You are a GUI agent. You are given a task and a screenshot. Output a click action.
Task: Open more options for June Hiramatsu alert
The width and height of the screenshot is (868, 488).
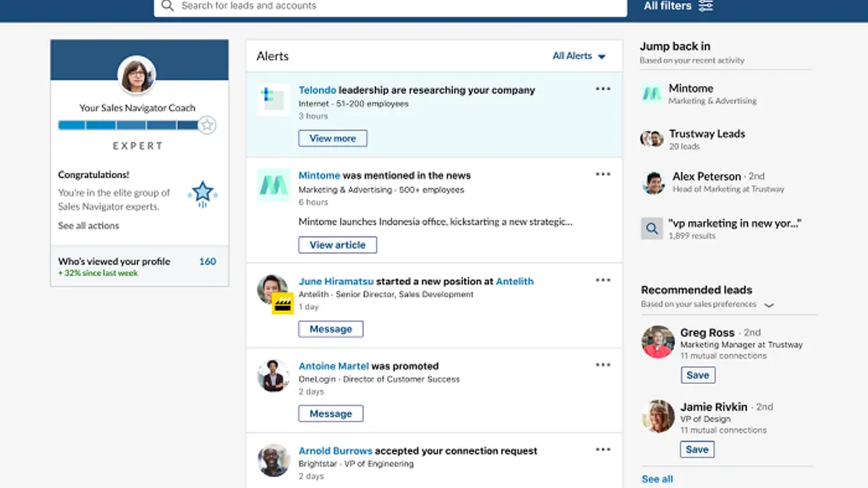pyautogui.click(x=603, y=280)
